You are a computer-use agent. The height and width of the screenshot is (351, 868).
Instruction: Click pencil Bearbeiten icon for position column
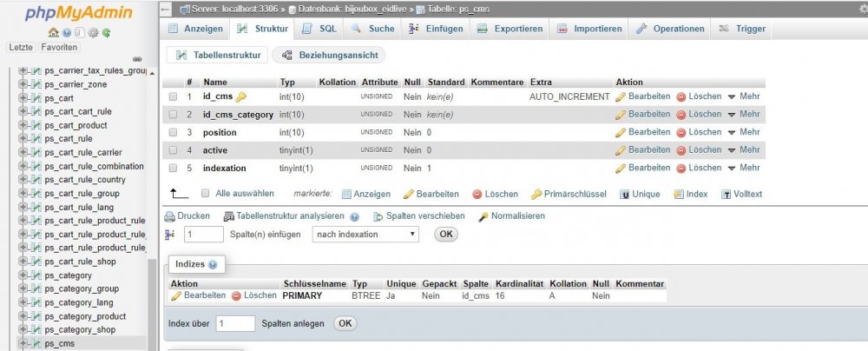(621, 133)
